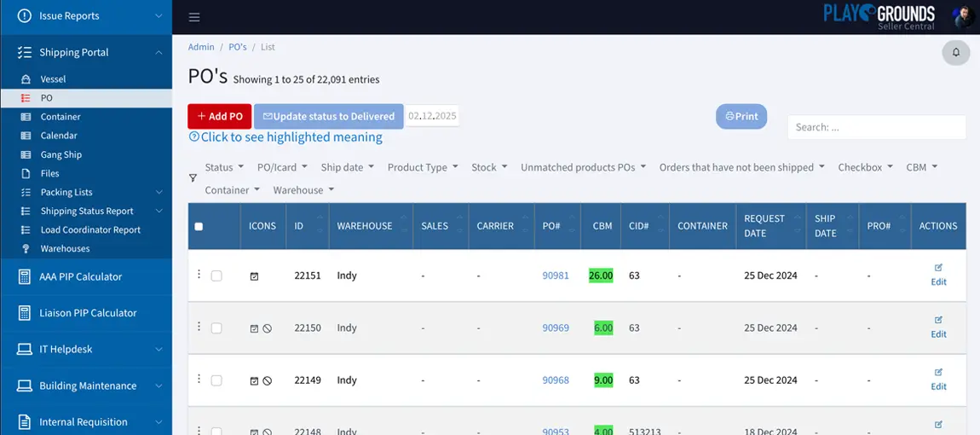Expand the Product Type filter dropdown
Viewport: 980px width, 435px height.
423,167
